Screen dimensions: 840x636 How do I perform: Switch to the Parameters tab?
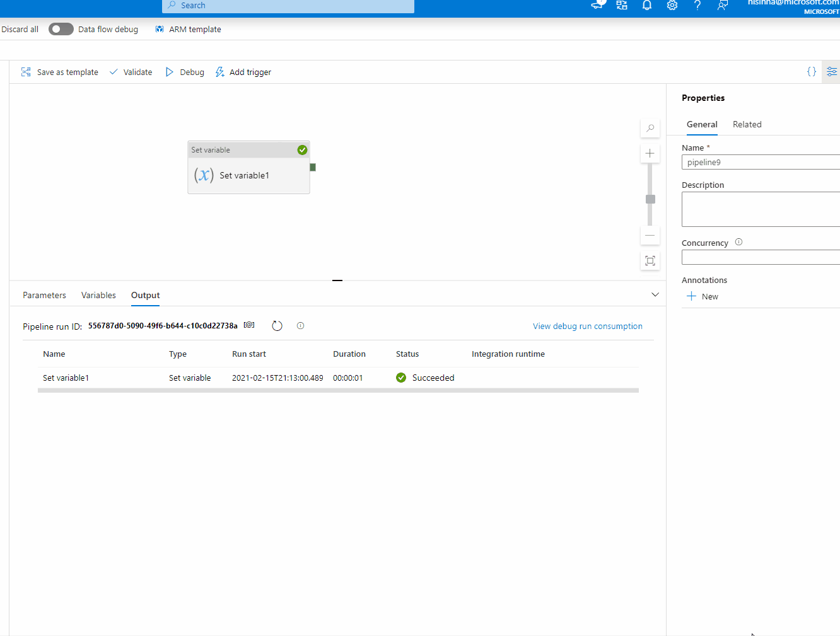(44, 296)
